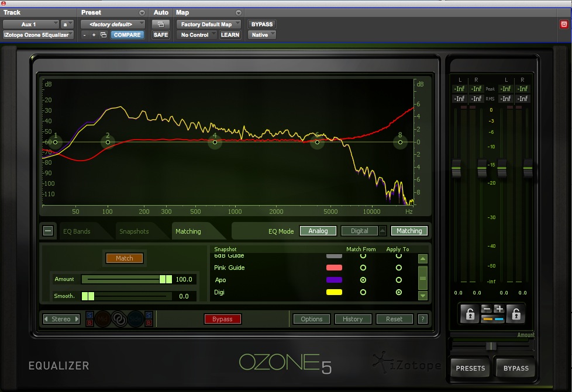
Task: Select EQ band node 8 on the graph
Action: click(x=400, y=142)
